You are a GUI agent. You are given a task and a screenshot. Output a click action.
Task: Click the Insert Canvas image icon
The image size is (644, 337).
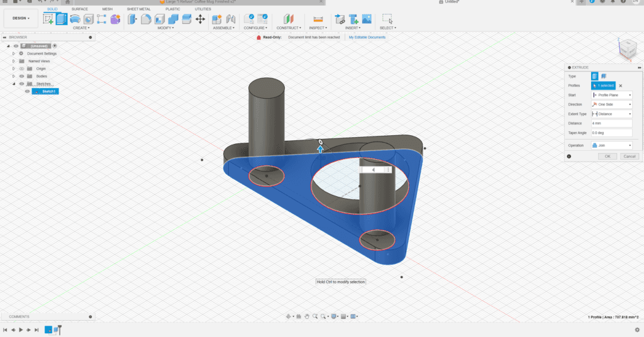(367, 19)
